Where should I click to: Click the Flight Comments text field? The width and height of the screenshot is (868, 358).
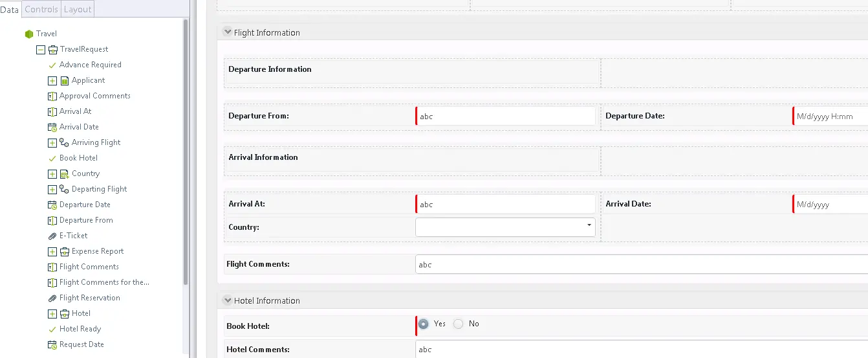[642, 264]
